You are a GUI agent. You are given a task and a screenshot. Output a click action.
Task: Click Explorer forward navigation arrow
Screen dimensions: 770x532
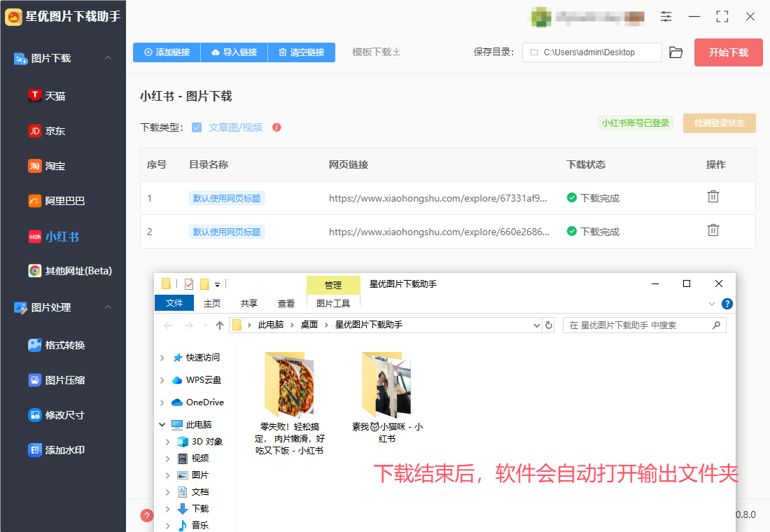click(x=188, y=325)
